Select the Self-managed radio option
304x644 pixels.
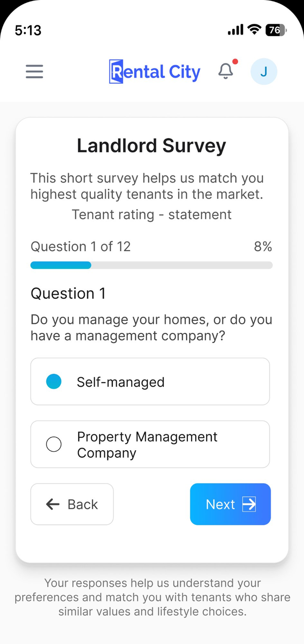tap(150, 382)
